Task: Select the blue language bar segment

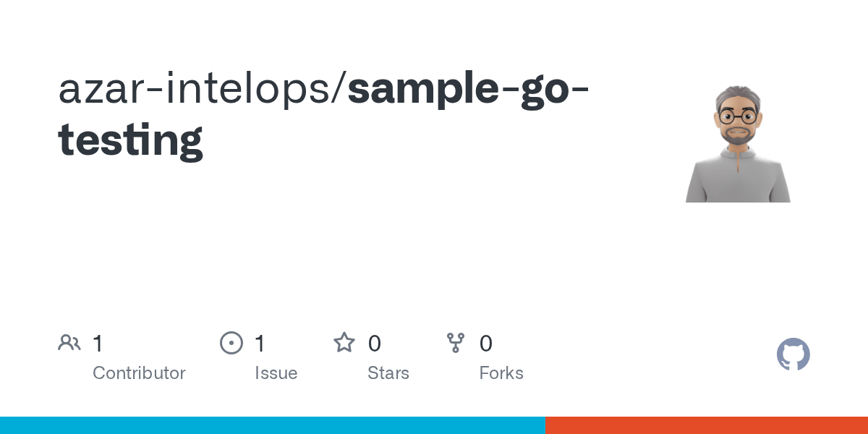Action: [x=273, y=425]
